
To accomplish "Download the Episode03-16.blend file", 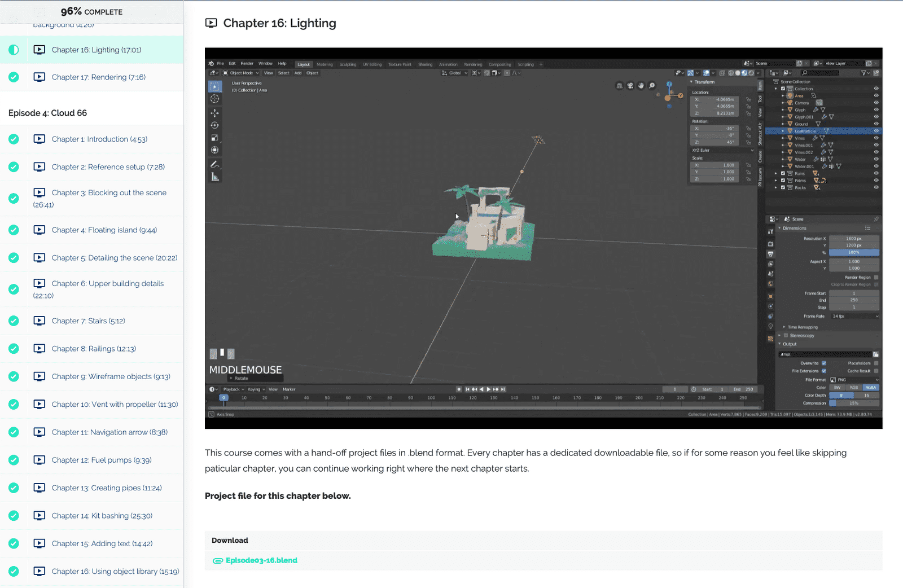I will click(x=261, y=560).
